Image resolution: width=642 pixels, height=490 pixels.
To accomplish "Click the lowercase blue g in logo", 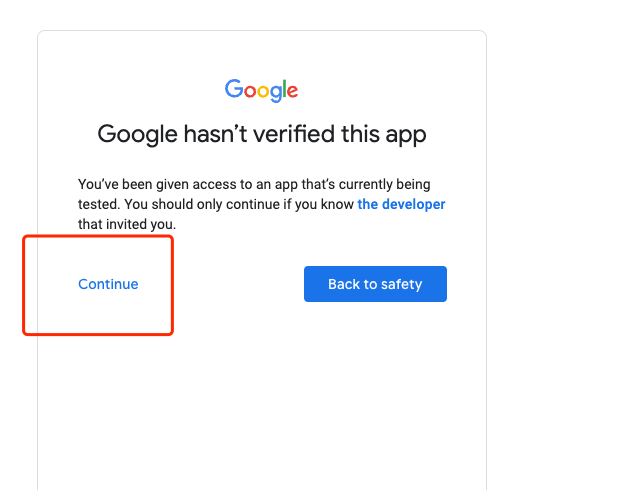I will 277,93.
